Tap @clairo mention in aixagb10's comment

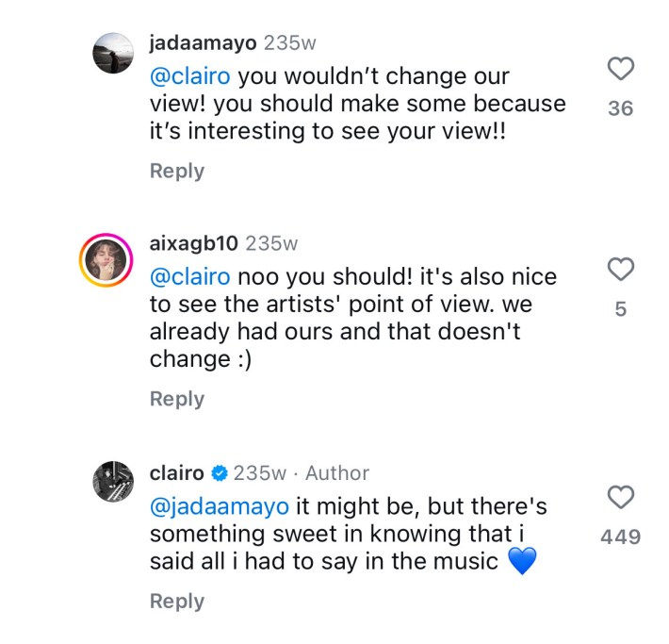190,277
